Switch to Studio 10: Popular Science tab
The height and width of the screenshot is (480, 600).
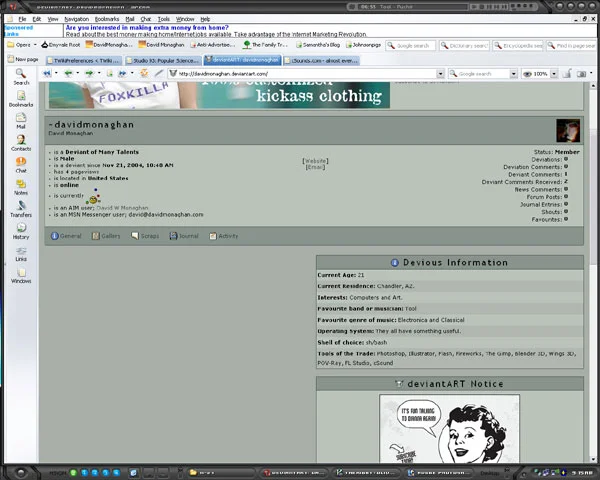click(x=163, y=60)
